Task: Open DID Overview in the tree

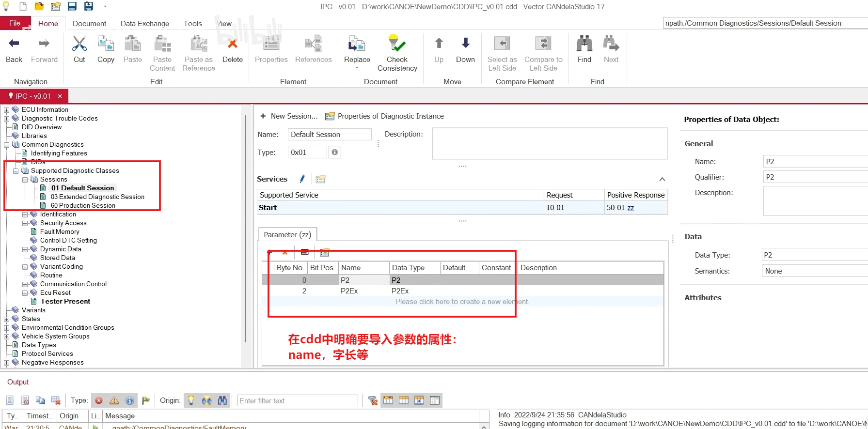Action: point(42,127)
